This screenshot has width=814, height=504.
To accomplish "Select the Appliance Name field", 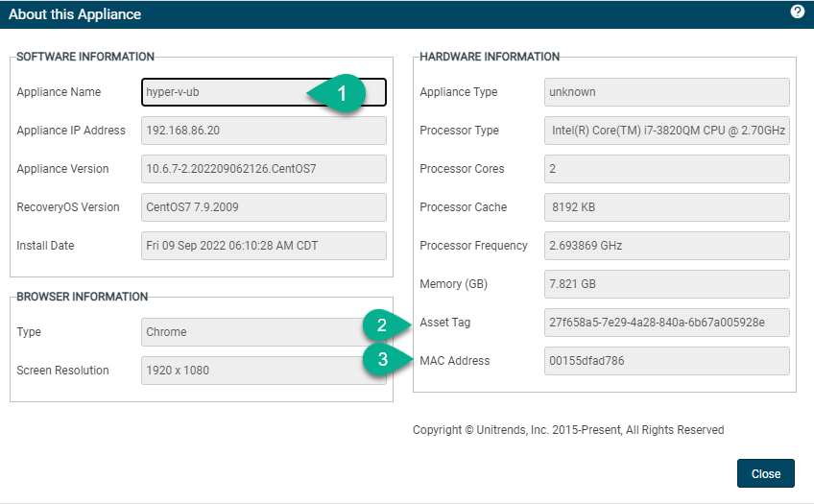I will click(x=264, y=92).
